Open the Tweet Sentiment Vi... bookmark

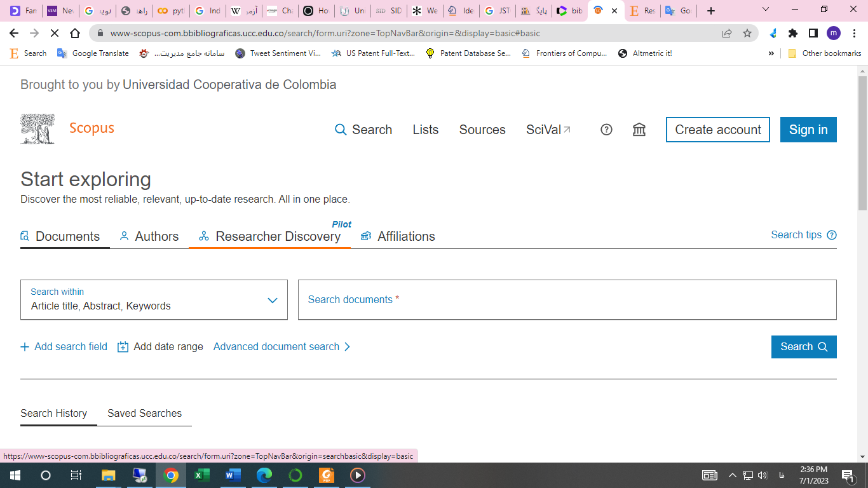pyautogui.click(x=278, y=53)
